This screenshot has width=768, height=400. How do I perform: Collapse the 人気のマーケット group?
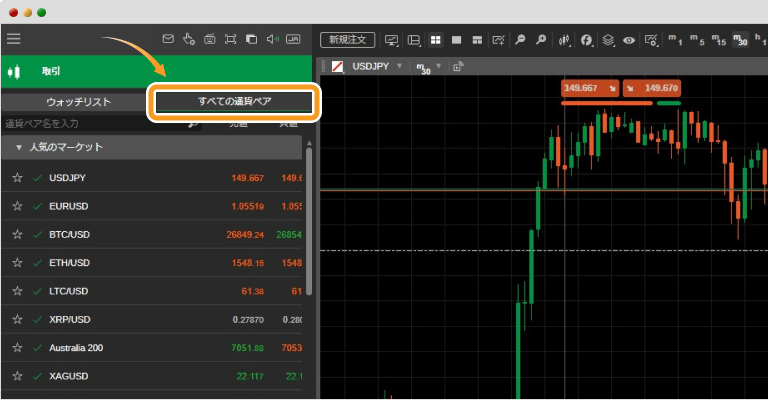[19, 147]
